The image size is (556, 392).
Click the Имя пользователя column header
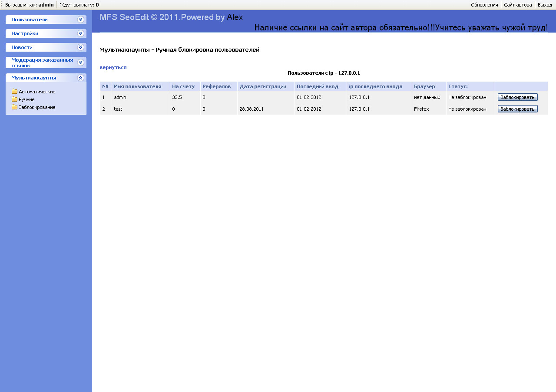click(x=137, y=86)
